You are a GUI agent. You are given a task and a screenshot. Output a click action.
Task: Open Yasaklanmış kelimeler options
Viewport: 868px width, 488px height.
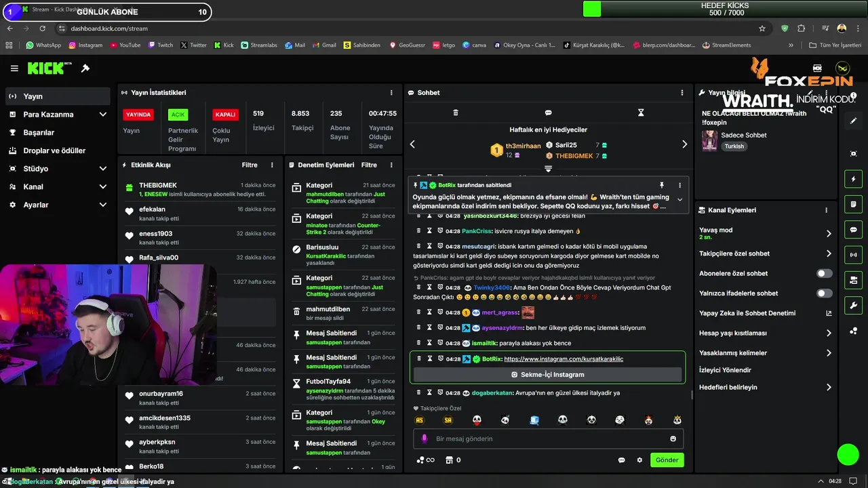pos(829,353)
